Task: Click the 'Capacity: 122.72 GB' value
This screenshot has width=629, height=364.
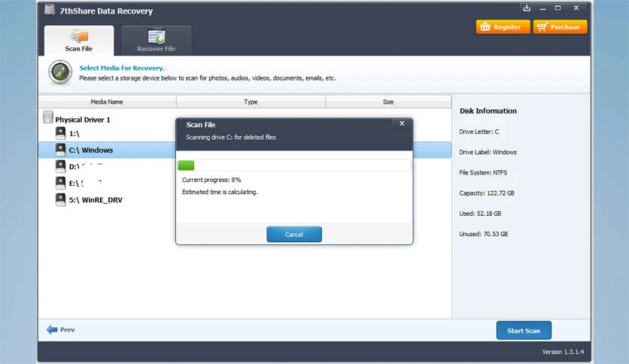Action: pyautogui.click(x=487, y=193)
